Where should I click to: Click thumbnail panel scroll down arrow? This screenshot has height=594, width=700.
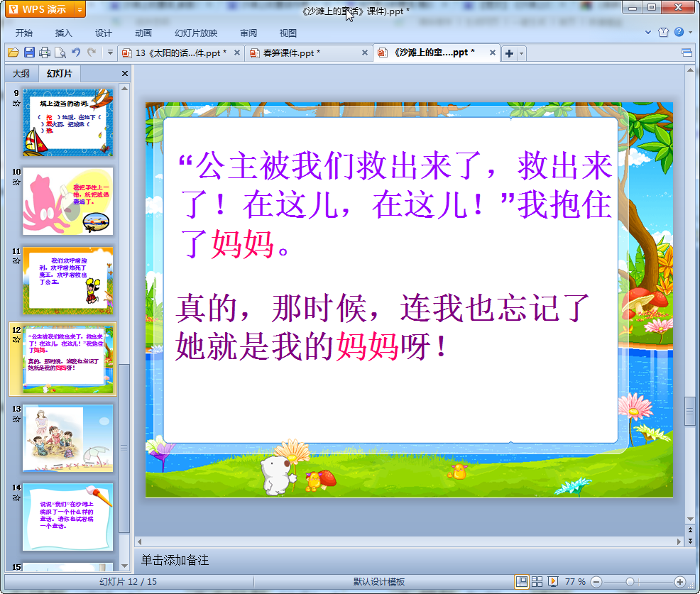(124, 566)
